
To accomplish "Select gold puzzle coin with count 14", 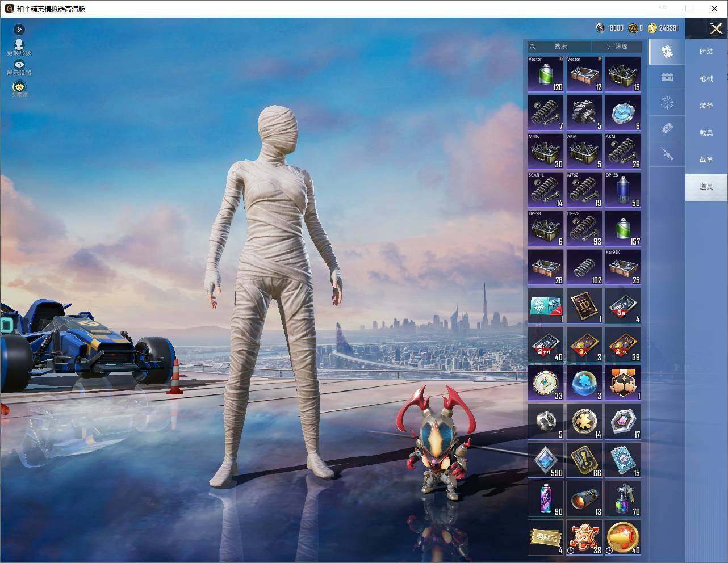I will click(x=584, y=421).
